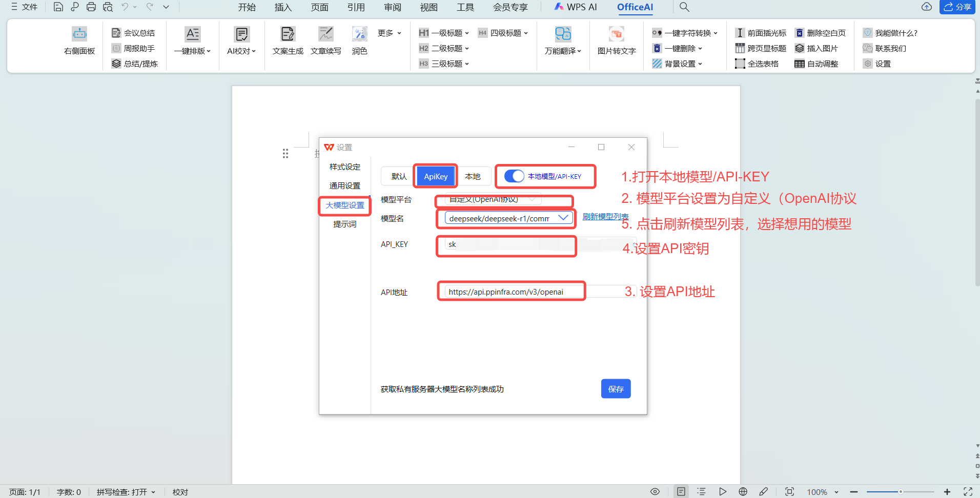Click the 分享 share button
Screen dimensions: 980x498
(x=957, y=7)
